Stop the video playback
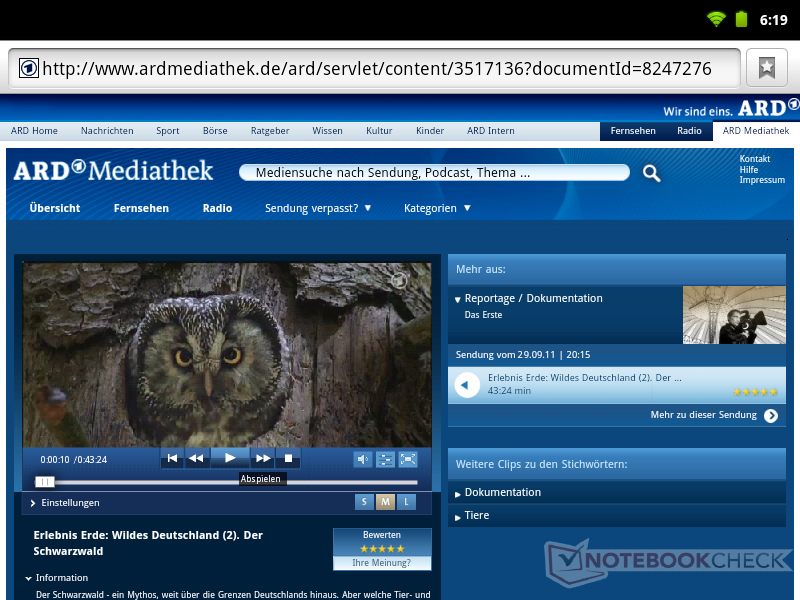The image size is (800, 600). point(288,458)
